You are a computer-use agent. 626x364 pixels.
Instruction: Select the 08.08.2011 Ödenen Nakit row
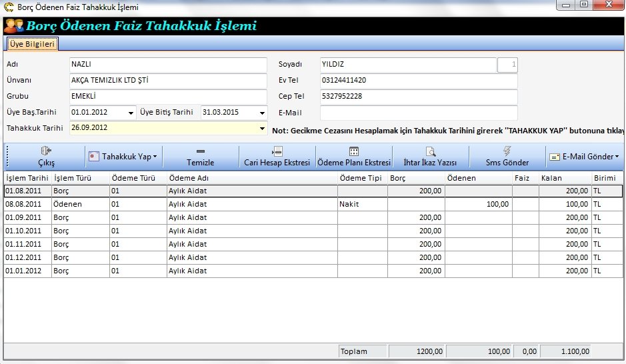[x=200, y=204]
